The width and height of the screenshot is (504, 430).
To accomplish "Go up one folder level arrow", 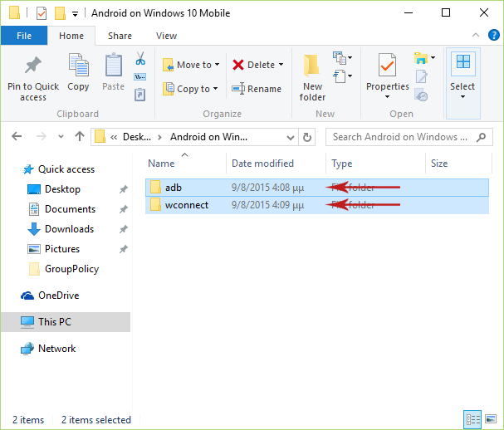I will (80, 137).
